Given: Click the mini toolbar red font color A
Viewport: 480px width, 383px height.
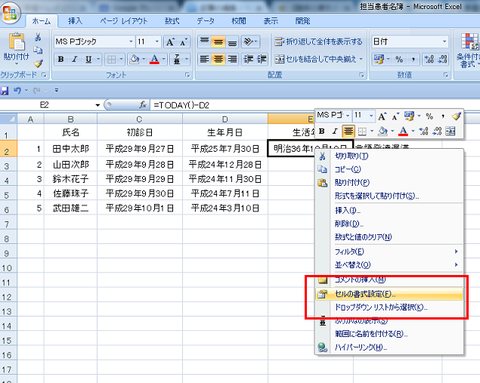Looking at the screenshot, I should coord(403,131).
